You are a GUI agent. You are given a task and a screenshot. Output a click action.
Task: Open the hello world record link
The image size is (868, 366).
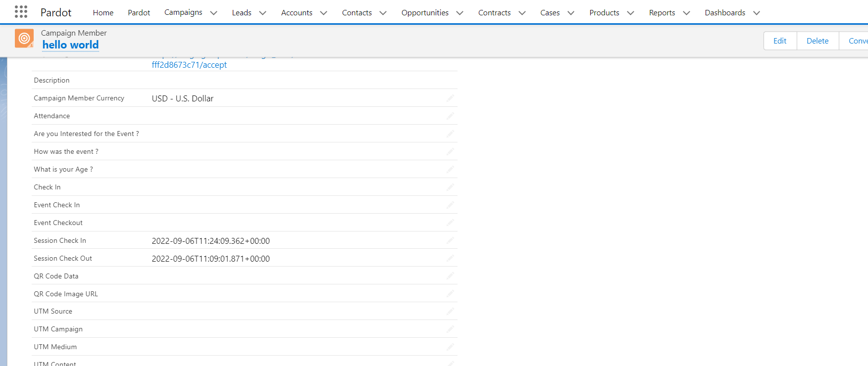70,45
